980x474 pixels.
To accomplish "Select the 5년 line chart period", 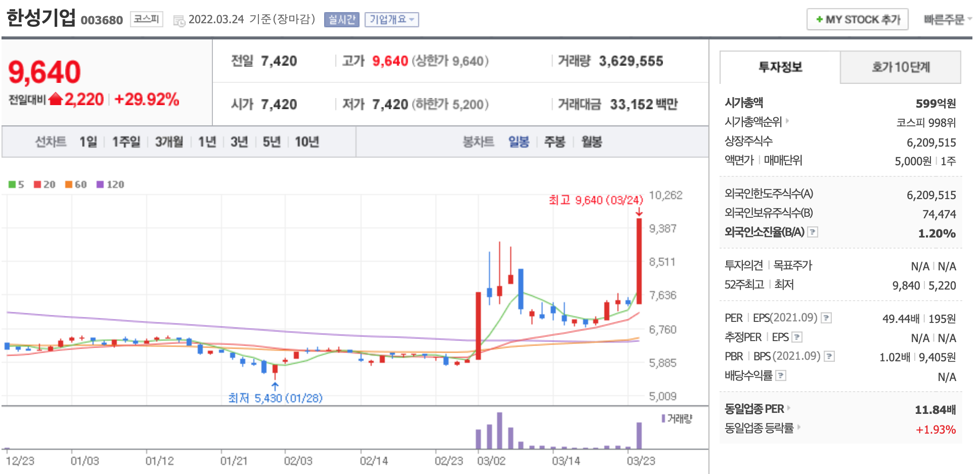I will point(272,142).
